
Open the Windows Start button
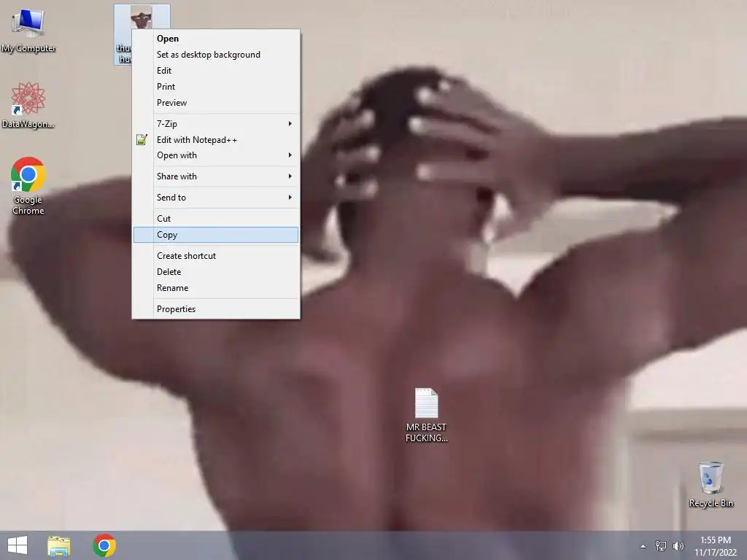pyautogui.click(x=18, y=545)
